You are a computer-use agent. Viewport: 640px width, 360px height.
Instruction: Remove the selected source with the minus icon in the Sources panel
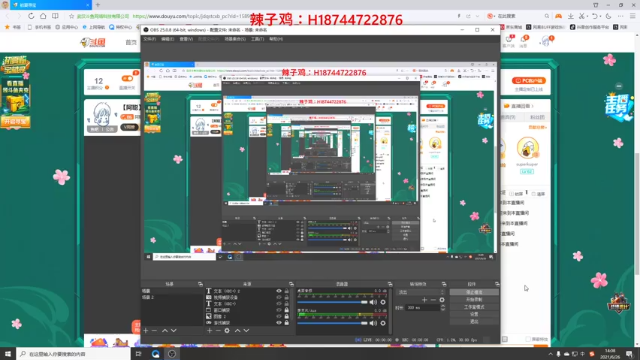point(218,331)
